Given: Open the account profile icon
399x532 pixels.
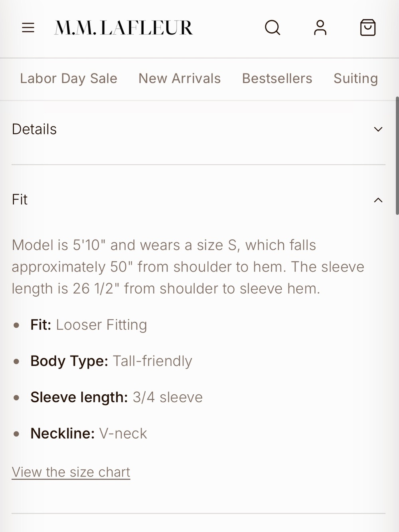Looking at the screenshot, I should tap(320, 28).
